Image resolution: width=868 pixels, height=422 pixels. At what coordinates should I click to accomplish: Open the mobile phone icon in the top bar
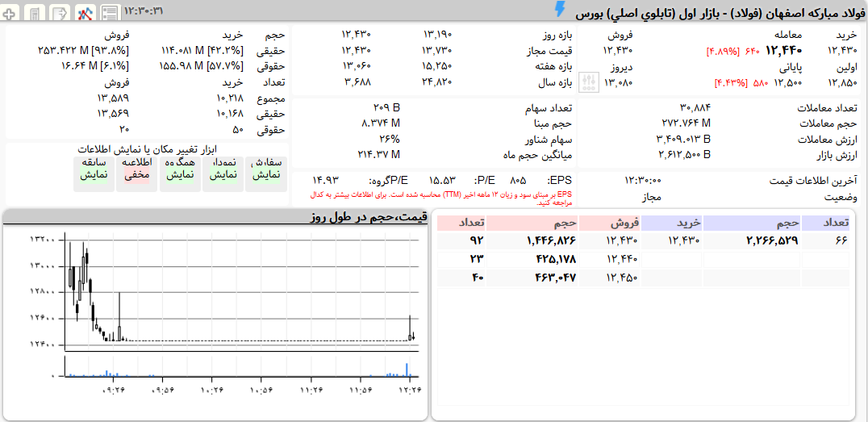point(35,12)
